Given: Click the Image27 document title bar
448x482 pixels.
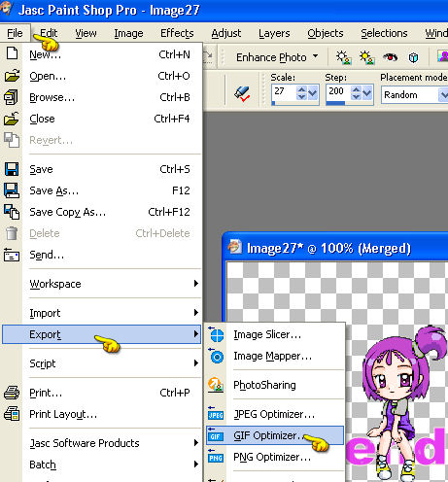Looking at the screenshot, I should click(x=335, y=248).
